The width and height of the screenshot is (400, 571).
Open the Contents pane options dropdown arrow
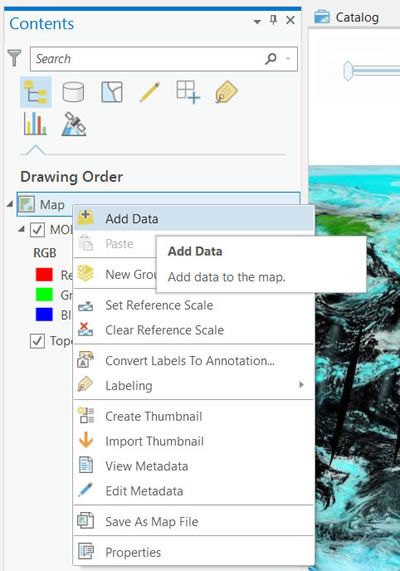coord(257,21)
